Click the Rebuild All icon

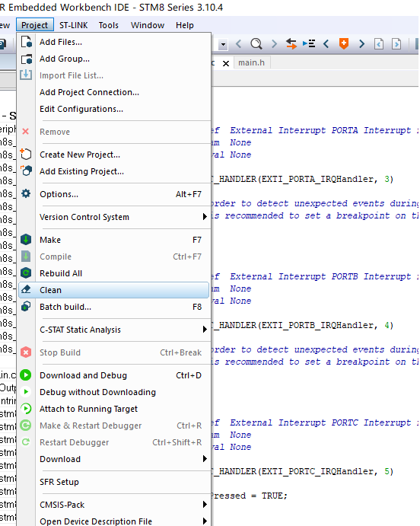(x=26, y=273)
